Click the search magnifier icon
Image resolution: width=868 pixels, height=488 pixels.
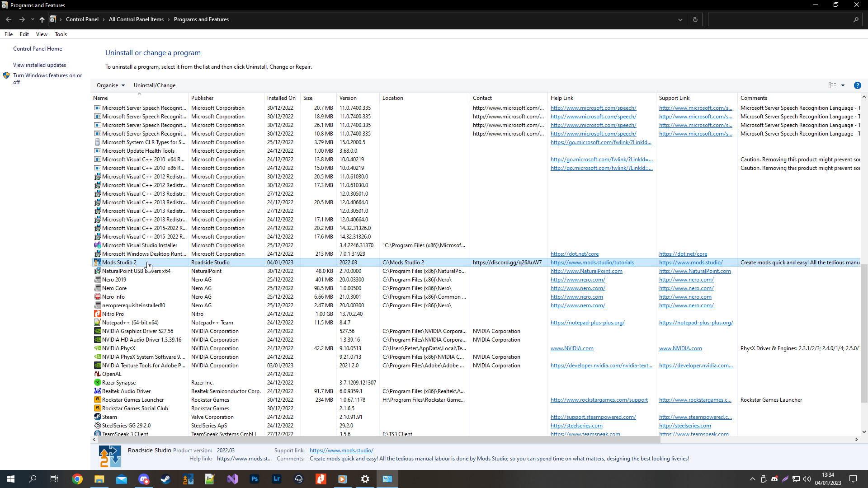click(x=856, y=19)
